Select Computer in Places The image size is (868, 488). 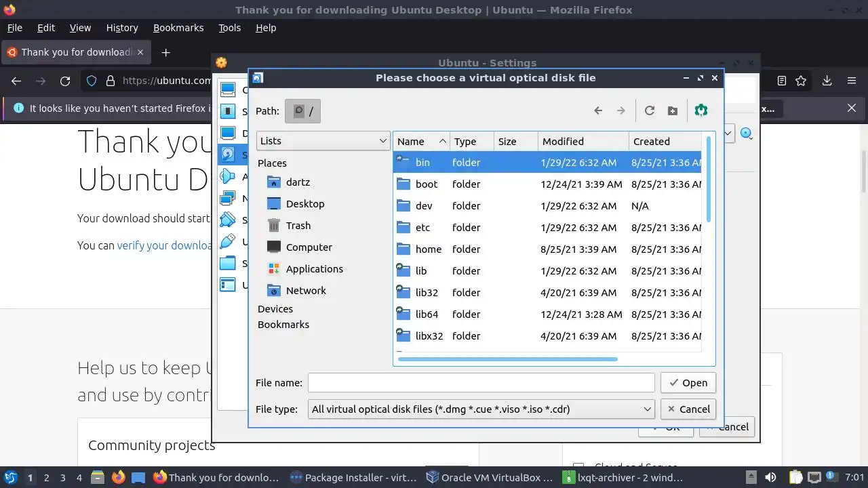pos(309,247)
